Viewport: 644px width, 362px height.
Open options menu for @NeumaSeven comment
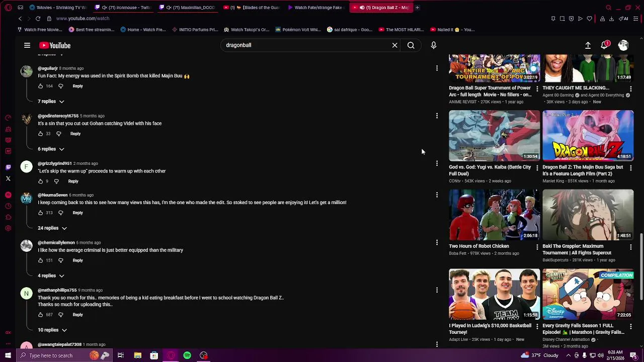pos(437,195)
